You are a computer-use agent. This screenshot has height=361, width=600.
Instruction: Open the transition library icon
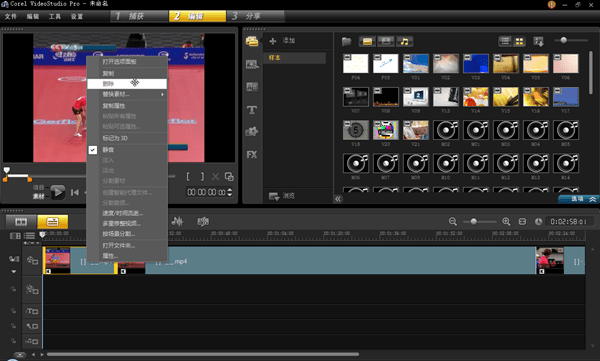(252, 87)
